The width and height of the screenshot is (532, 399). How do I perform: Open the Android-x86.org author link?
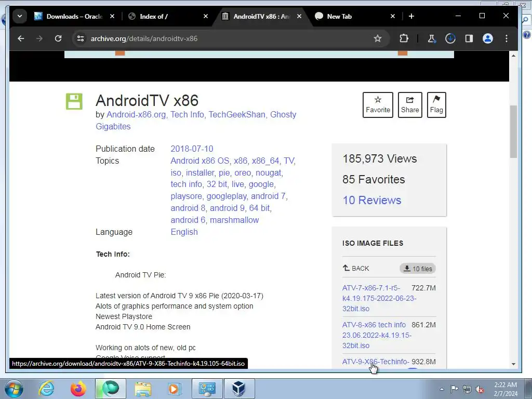tap(136, 115)
